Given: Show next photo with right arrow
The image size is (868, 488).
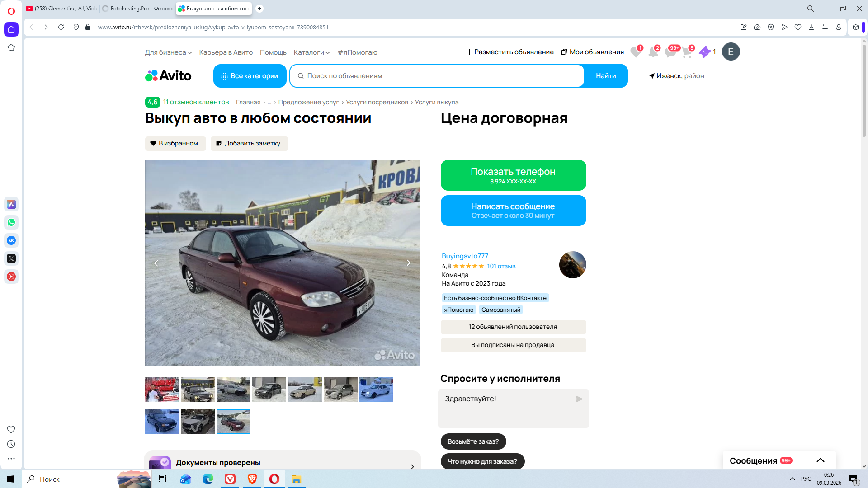Looking at the screenshot, I should pyautogui.click(x=408, y=263).
